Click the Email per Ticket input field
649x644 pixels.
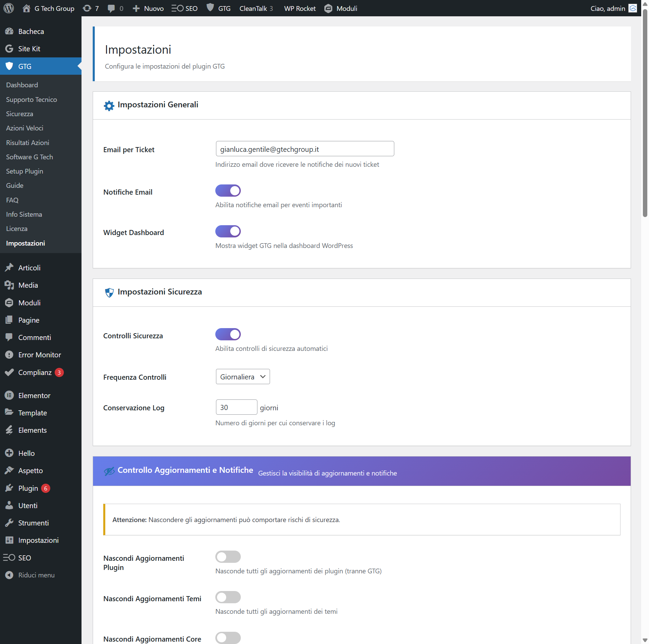(305, 149)
